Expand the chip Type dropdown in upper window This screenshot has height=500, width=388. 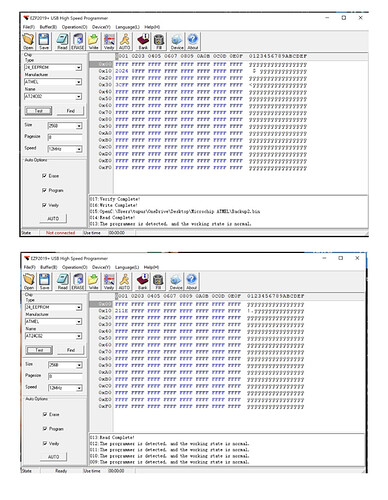click(x=79, y=67)
